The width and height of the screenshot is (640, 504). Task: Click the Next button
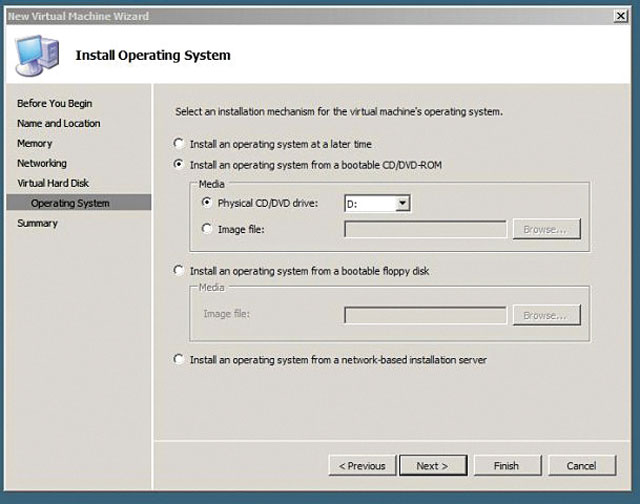(433, 466)
